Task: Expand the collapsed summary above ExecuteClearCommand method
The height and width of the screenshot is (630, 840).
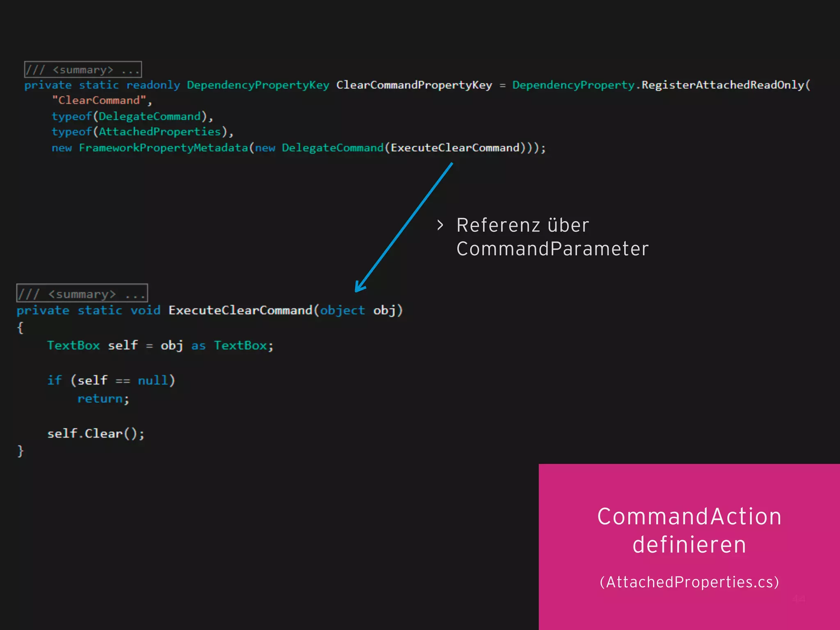Action: coord(82,293)
